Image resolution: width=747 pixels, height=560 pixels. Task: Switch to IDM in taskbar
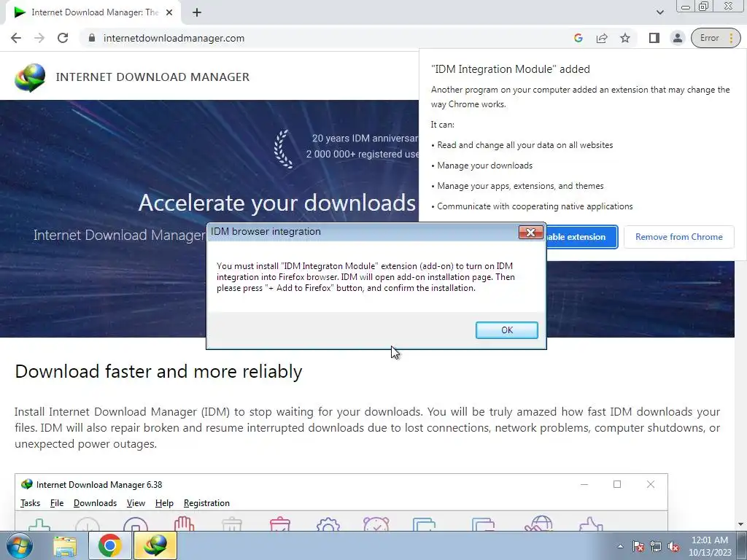click(x=155, y=545)
